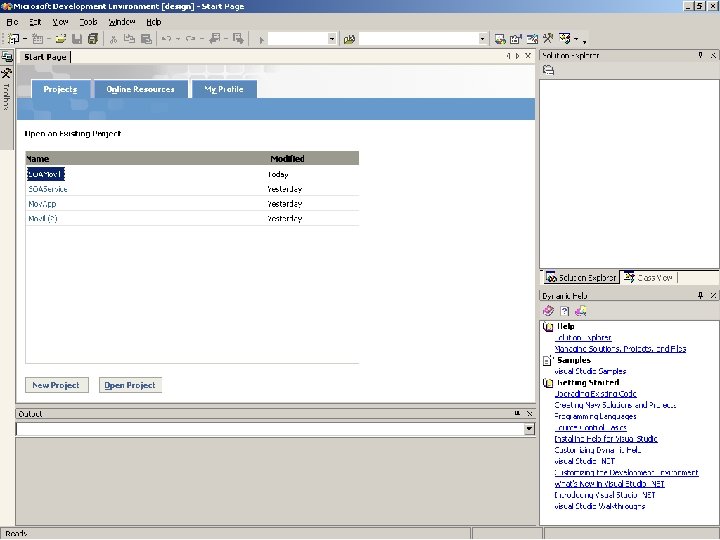Screen dimensions: 720x540
Task: Open the Help menu
Action: coord(154,22)
